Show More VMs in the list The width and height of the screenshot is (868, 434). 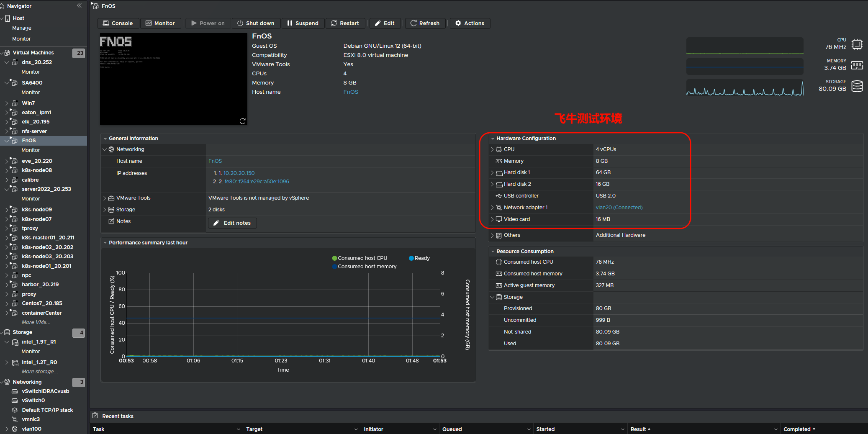36,322
